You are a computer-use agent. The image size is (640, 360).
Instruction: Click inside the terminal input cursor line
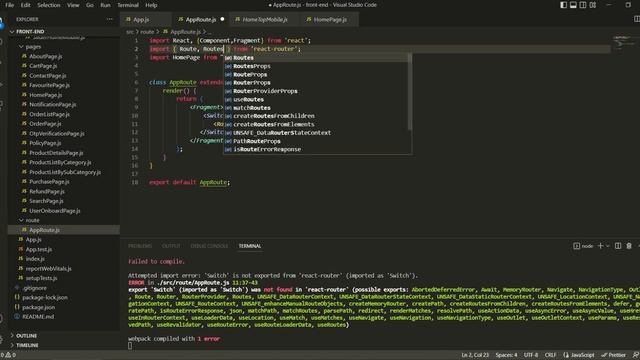coord(130,346)
